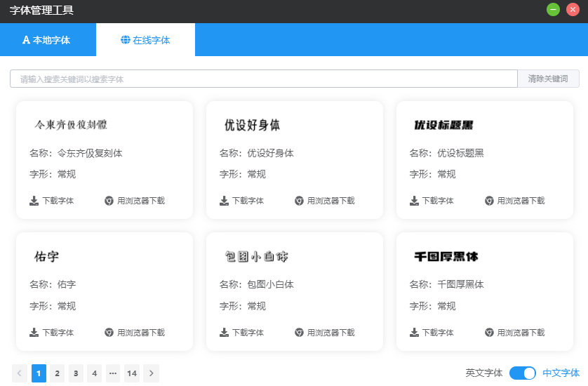588x386 pixels.
Task: Click download icon for 优设标题黑
Action: pos(414,201)
